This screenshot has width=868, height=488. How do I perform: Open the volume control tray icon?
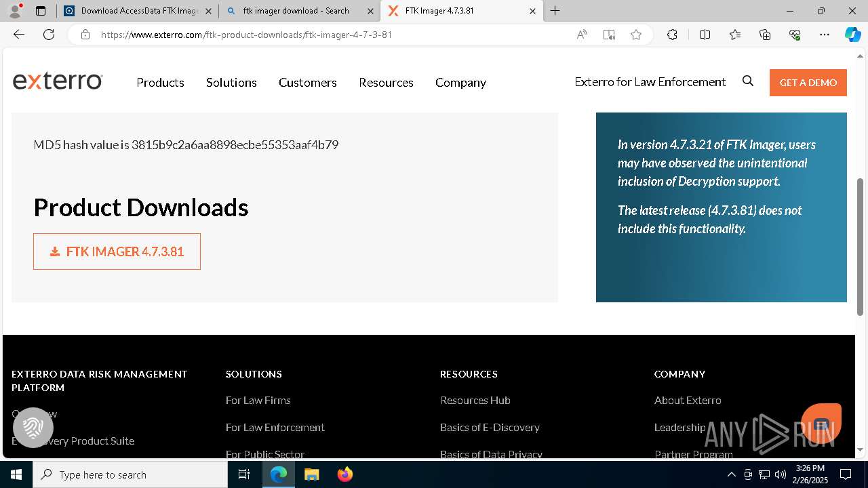[780, 474]
